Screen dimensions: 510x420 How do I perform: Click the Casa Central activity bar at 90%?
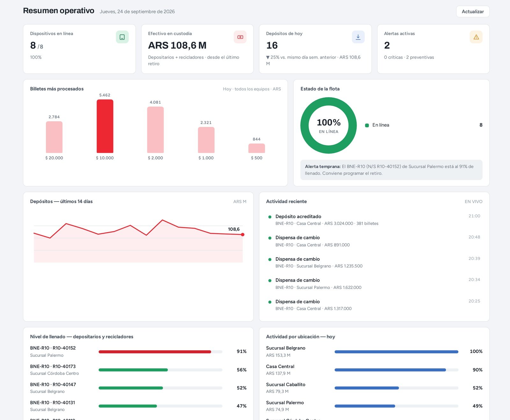tap(390, 370)
